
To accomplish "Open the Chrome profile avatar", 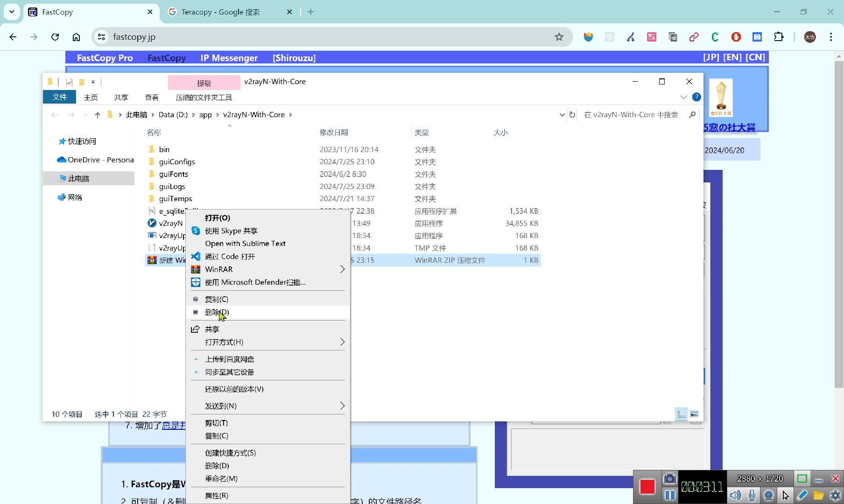I will tap(810, 37).
